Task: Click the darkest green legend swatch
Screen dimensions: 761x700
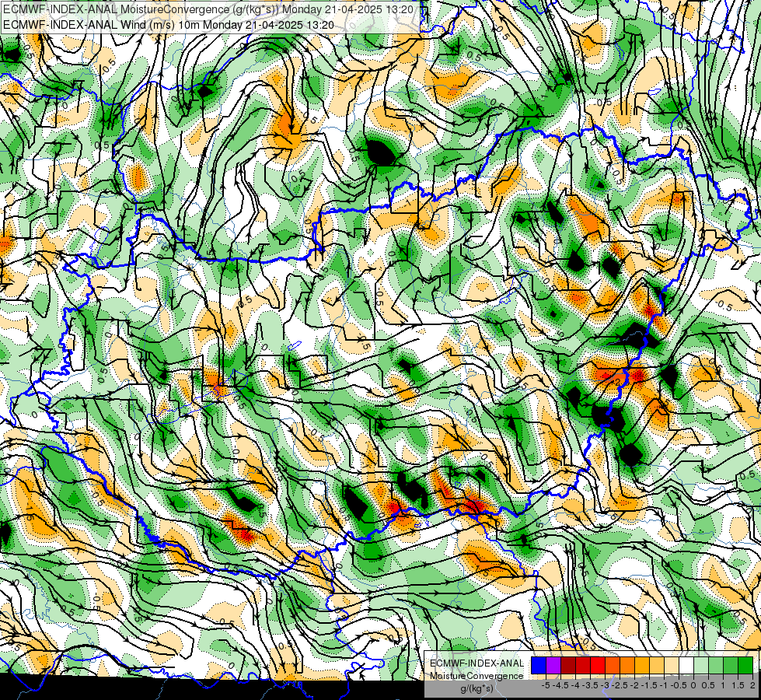Action: (x=745, y=665)
